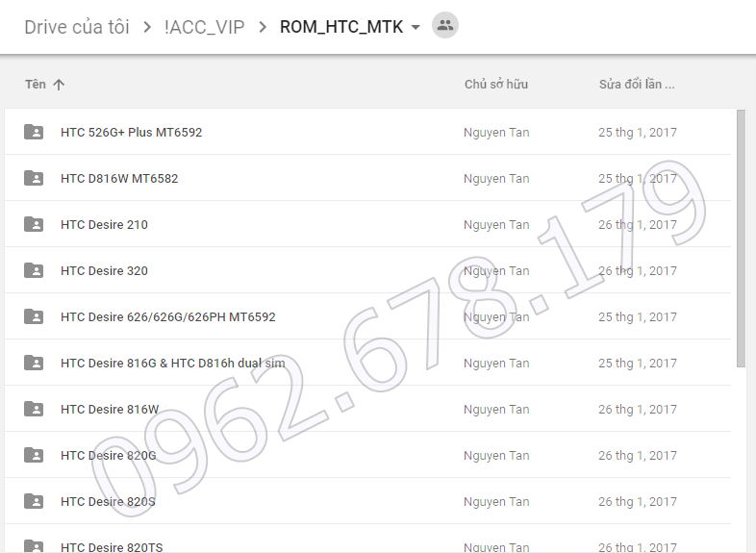Select the HTC 526G+ Plus MT6592 folder icon
756x553 pixels.
pos(34,132)
